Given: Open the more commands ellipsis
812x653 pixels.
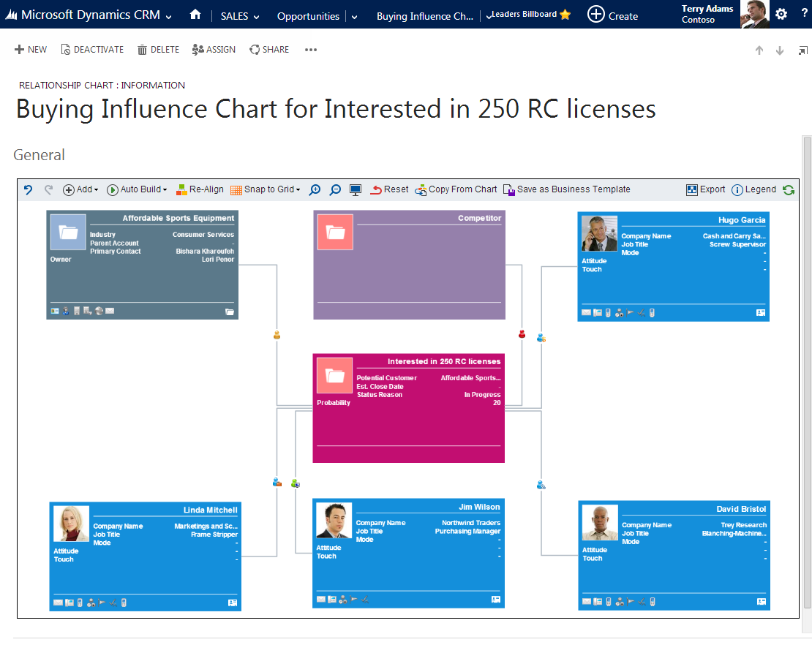Looking at the screenshot, I should click(311, 50).
